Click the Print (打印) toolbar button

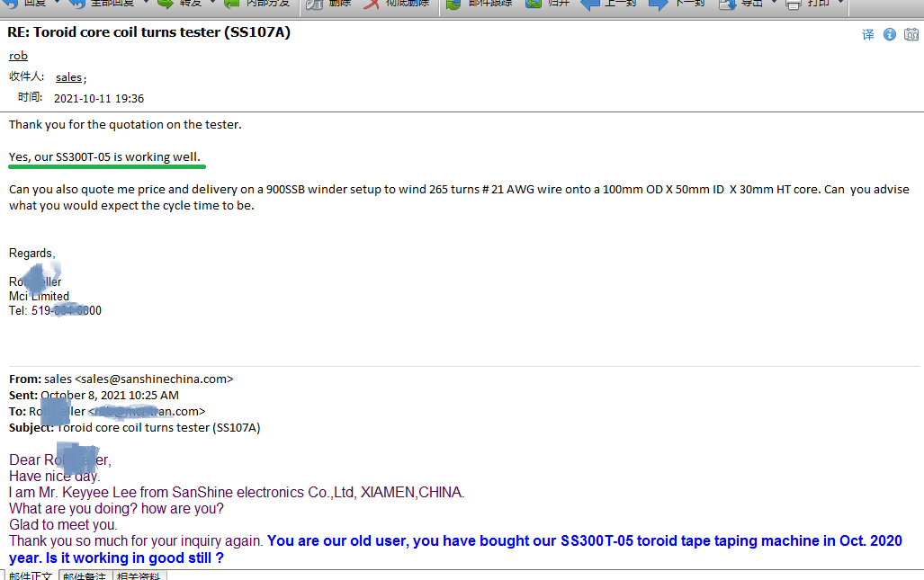[807, 4]
